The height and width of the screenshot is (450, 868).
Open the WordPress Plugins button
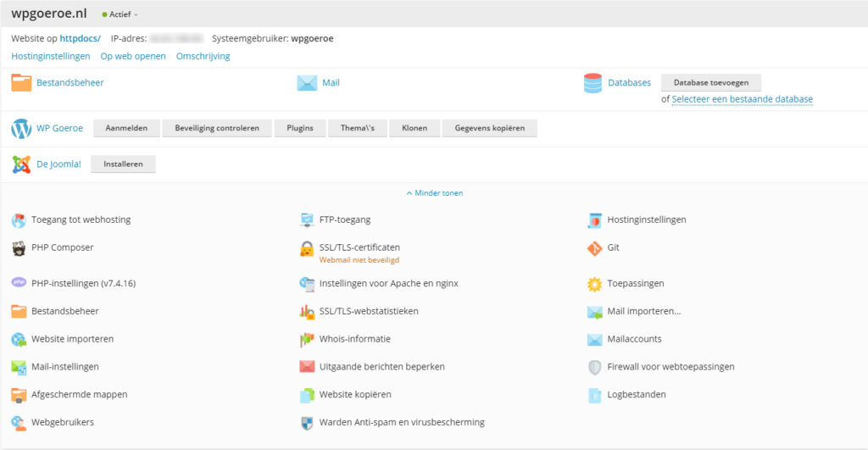[x=300, y=129]
